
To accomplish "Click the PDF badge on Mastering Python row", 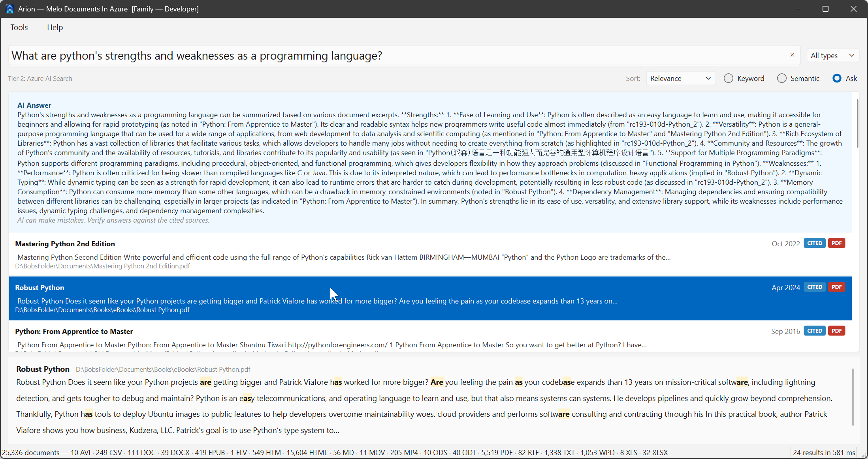I will tap(836, 243).
